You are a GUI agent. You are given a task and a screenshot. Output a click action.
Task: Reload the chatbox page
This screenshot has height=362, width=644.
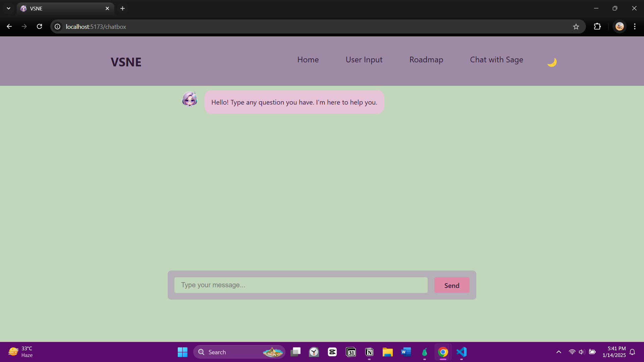tap(39, 26)
